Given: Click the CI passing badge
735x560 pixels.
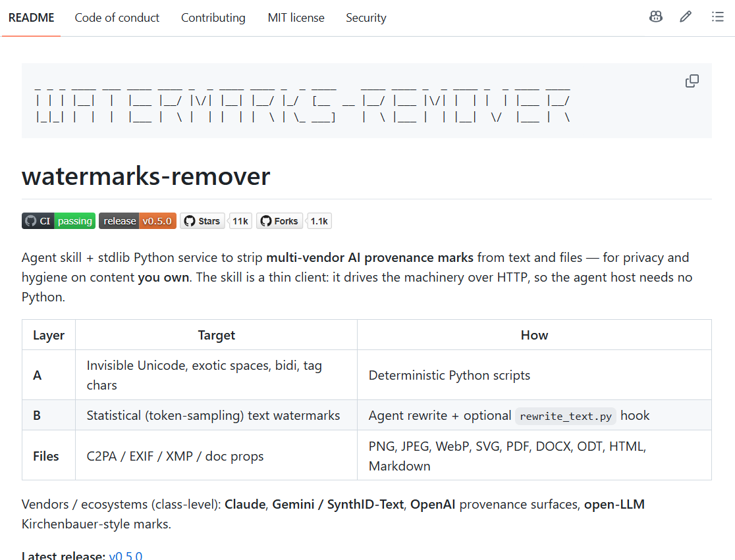Looking at the screenshot, I should click(59, 221).
